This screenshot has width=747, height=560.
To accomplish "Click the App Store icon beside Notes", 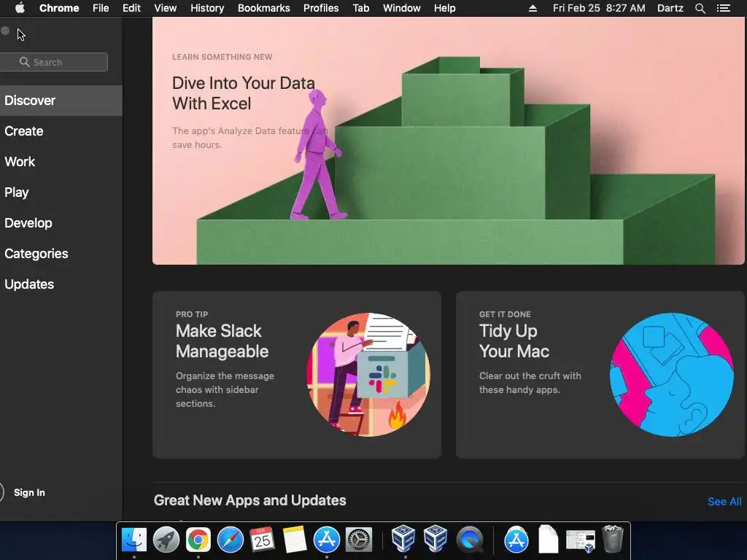I will pyautogui.click(x=326, y=540).
